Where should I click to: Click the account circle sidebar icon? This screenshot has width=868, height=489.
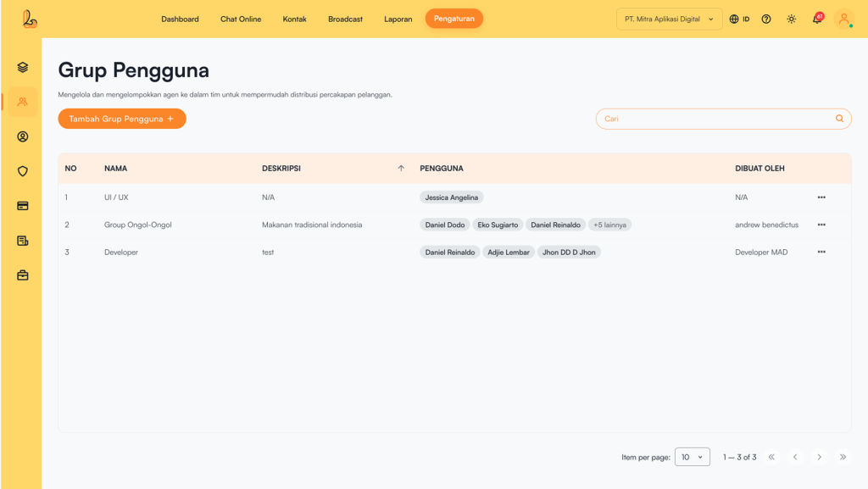coord(23,136)
